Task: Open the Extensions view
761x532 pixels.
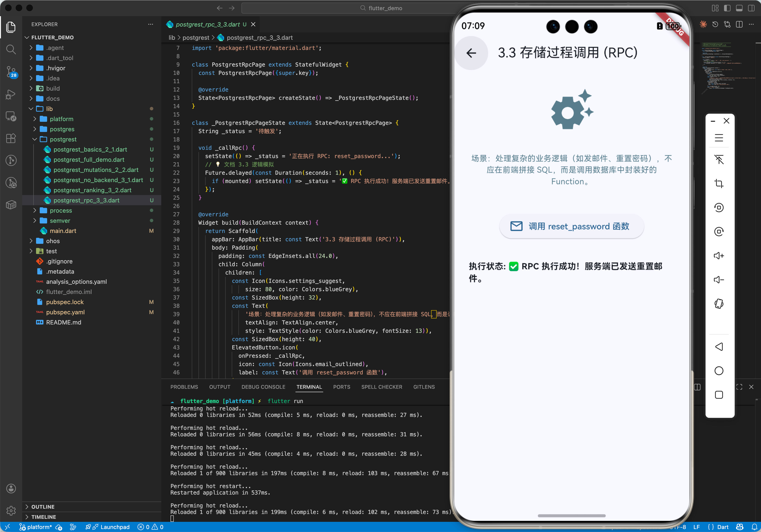Action: pyautogui.click(x=11, y=138)
